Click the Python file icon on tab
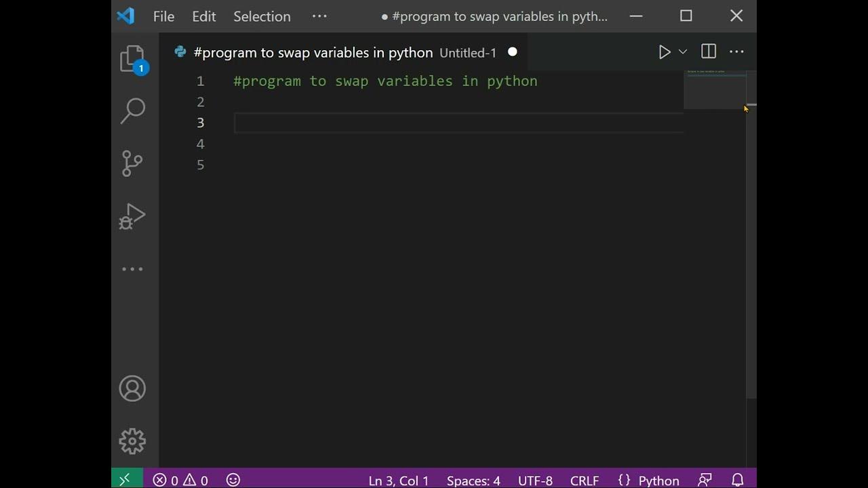Viewport: 868px width, 488px height. pos(180,52)
